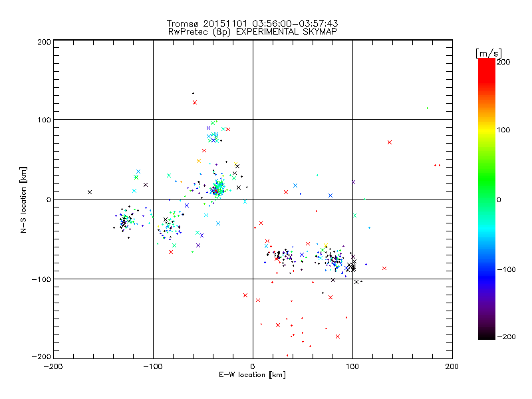532x399 pixels.
Task: Click the black X marker between the left axis and the -100 km E-W gridline
Action: pos(90,192)
